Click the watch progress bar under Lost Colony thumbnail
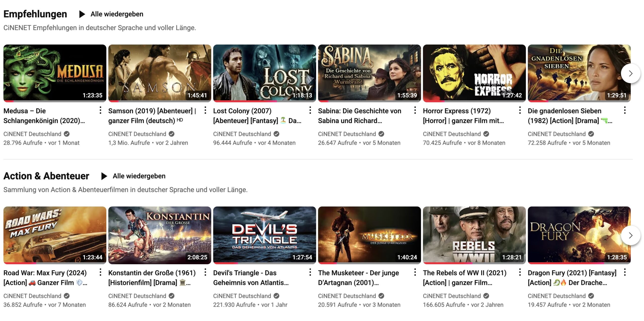Viewport: 644px width, 321px height. 265,101
